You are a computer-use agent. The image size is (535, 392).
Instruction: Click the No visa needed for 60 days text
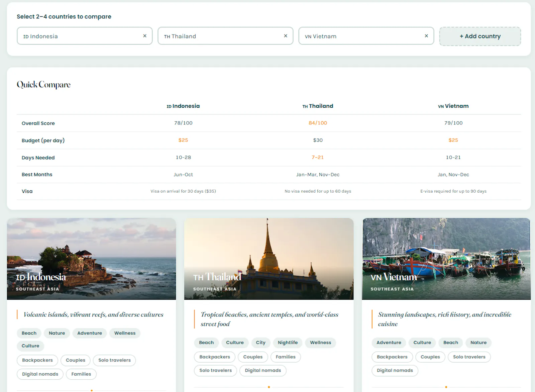pyautogui.click(x=318, y=191)
